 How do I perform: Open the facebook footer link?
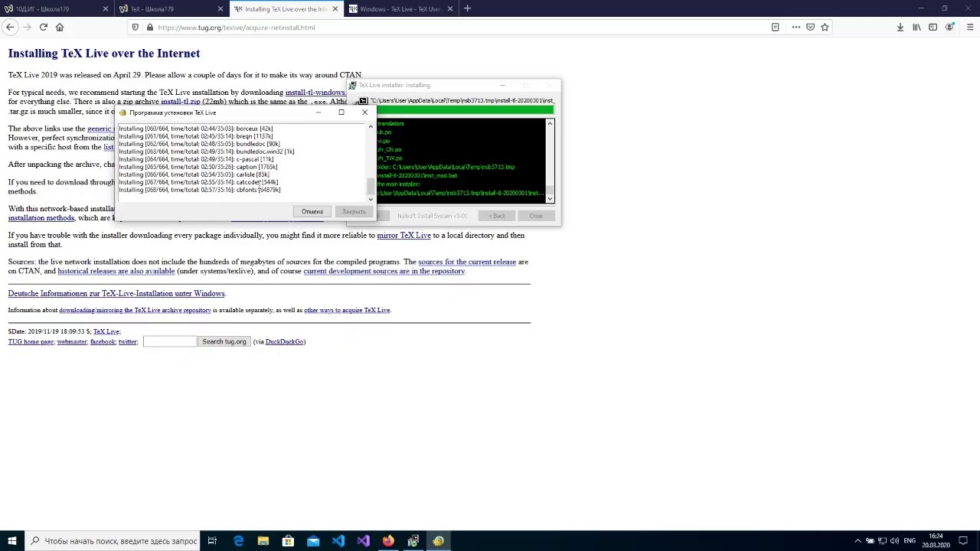tap(103, 342)
